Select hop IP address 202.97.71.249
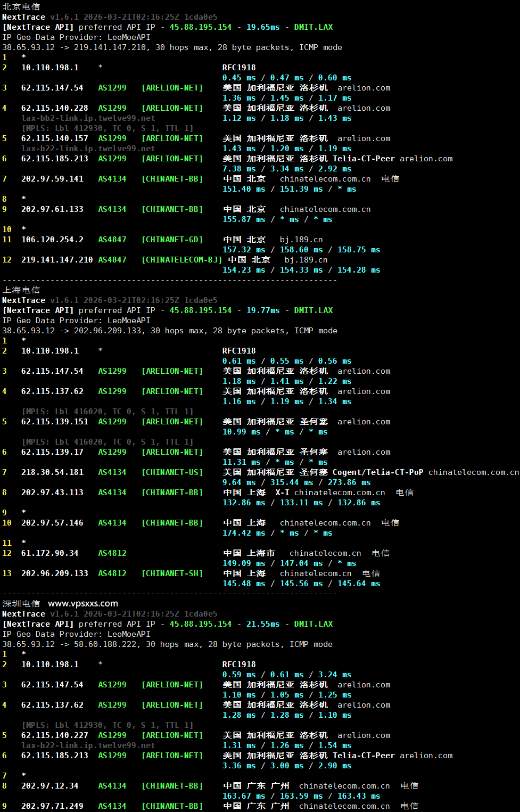 (52, 806)
